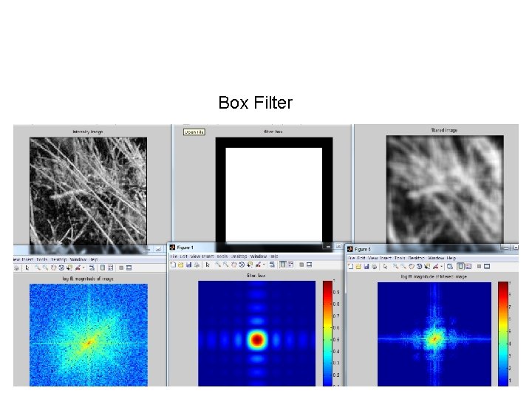532x399 pixels.
Task: Select Pan hand tool in left figure toolbar
Action: (x=54, y=268)
